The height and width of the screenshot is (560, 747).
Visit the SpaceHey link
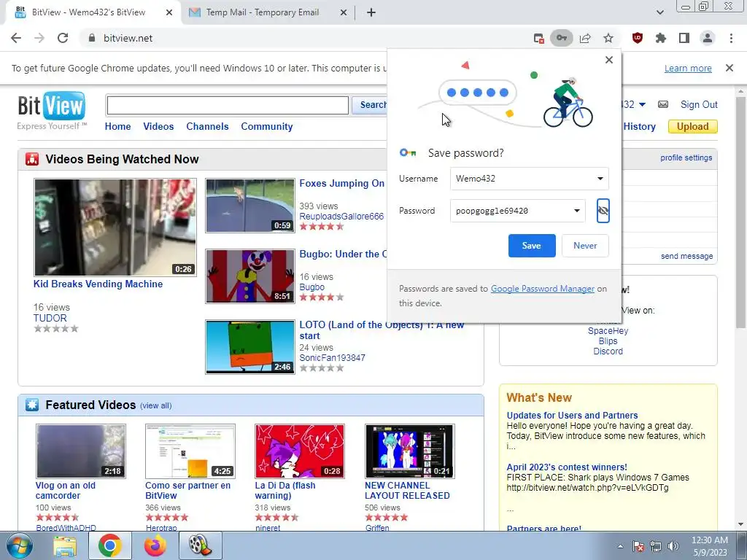point(608,331)
